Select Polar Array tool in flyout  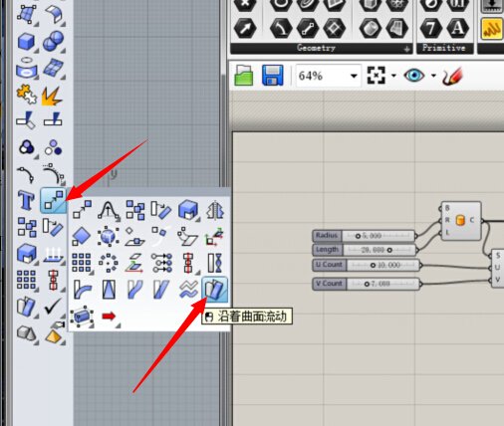click(109, 263)
